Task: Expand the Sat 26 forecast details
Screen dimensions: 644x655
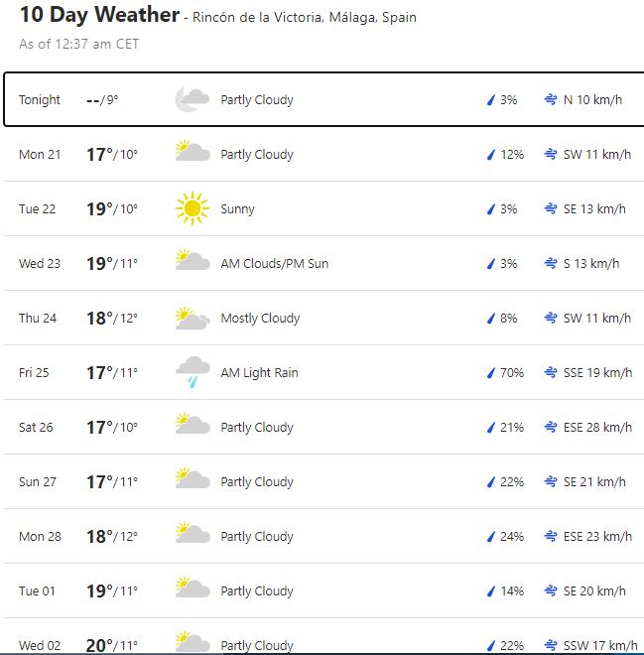Action: 322,427
